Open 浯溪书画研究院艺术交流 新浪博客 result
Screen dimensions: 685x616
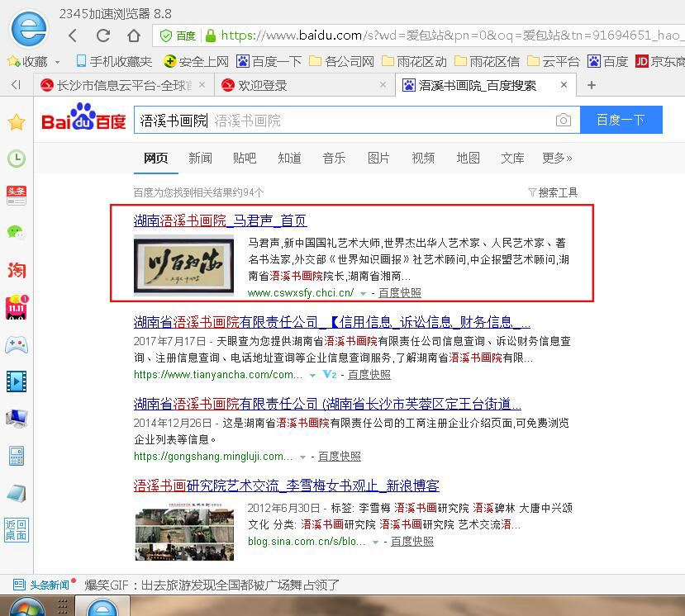point(286,486)
